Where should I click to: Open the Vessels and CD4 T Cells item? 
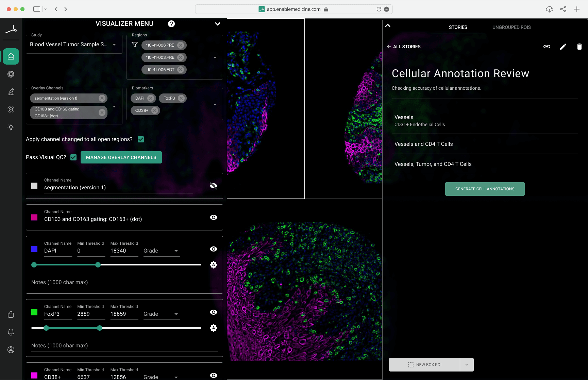[x=485, y=144]
